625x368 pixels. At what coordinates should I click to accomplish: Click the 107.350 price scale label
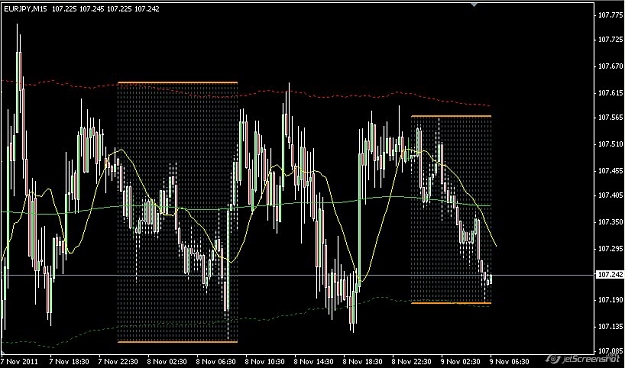click(610, 222)
